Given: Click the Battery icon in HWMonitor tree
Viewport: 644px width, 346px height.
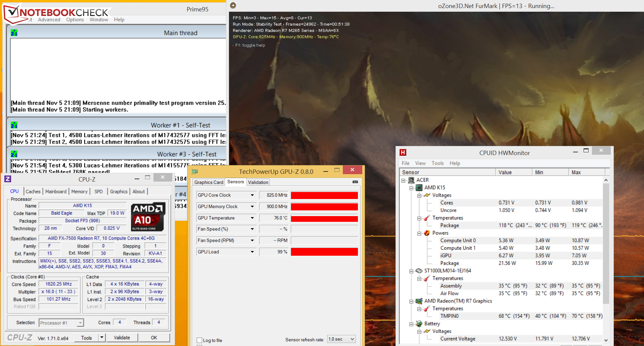Looking at the screenshot, I should 419,324.
